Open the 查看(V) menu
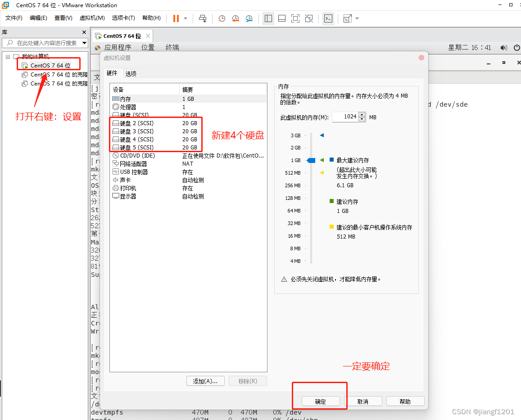 pos(63,18)
